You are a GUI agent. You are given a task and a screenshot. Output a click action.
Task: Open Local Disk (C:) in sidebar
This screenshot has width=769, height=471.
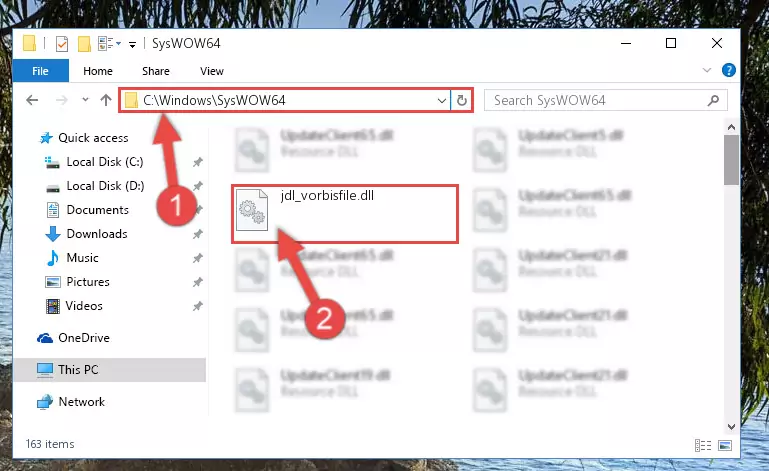coord(105,162)
